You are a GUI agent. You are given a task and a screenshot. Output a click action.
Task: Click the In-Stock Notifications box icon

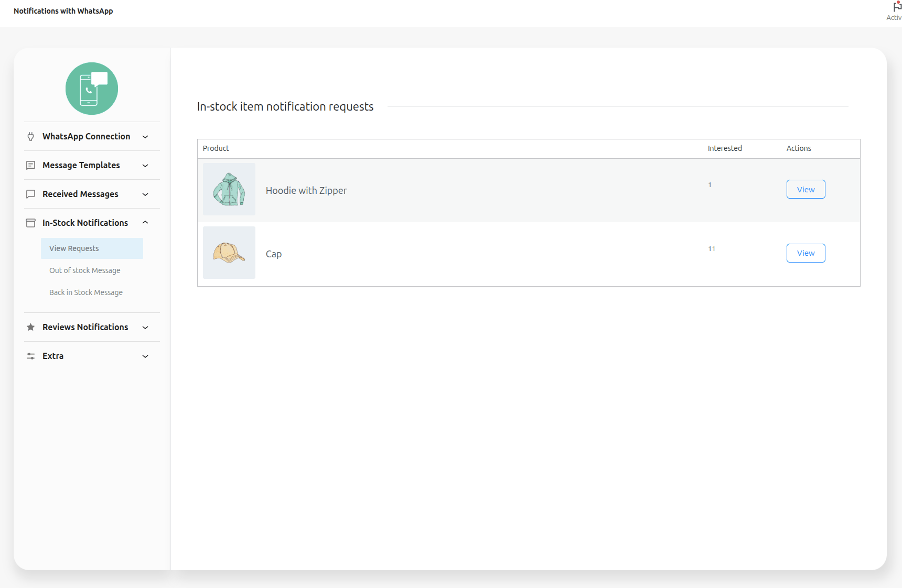(x=31, y=223)
